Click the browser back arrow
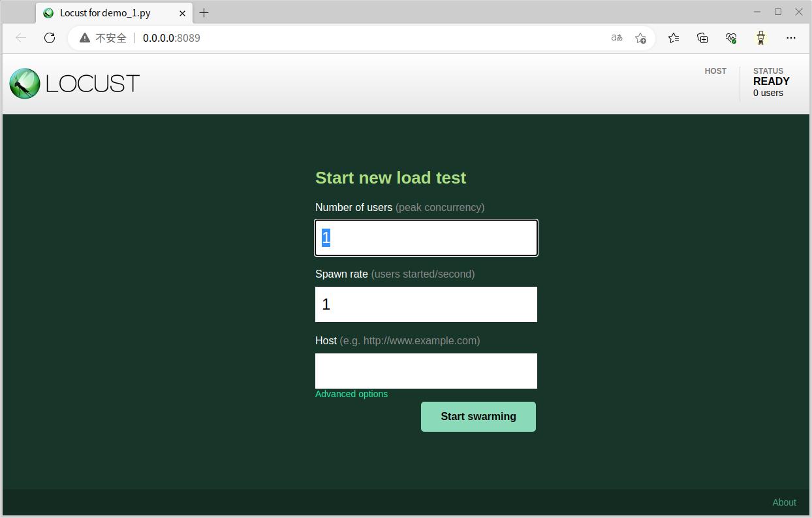Image resolution: width=812 pixels, height=518 pixels. pyautogui.click(x=21, y=38)
